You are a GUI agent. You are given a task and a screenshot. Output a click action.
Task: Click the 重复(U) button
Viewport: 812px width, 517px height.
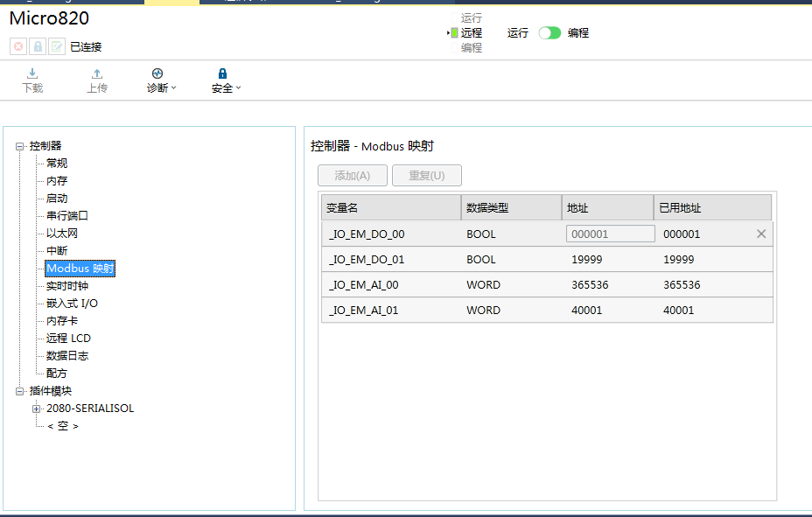427,176
